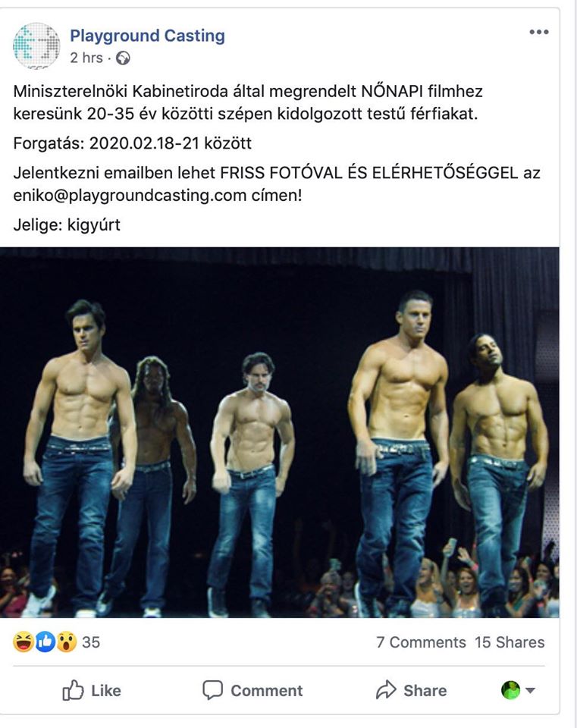Click the blue thumbs-up reaction icon

[45, 642]
